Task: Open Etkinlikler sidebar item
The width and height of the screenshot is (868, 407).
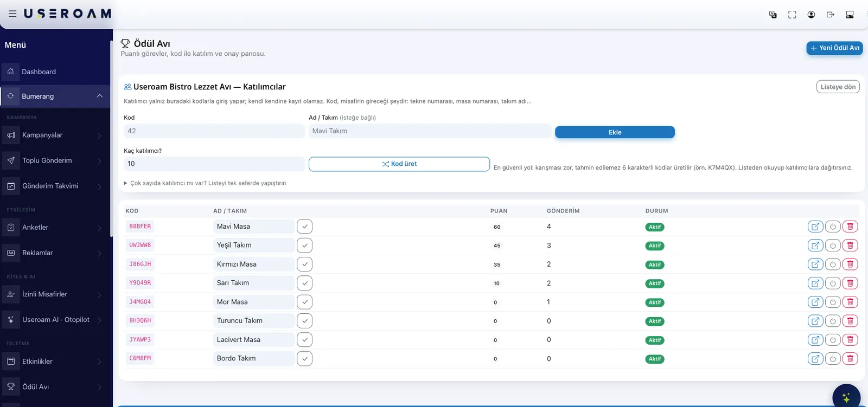Action: point(55,361)
